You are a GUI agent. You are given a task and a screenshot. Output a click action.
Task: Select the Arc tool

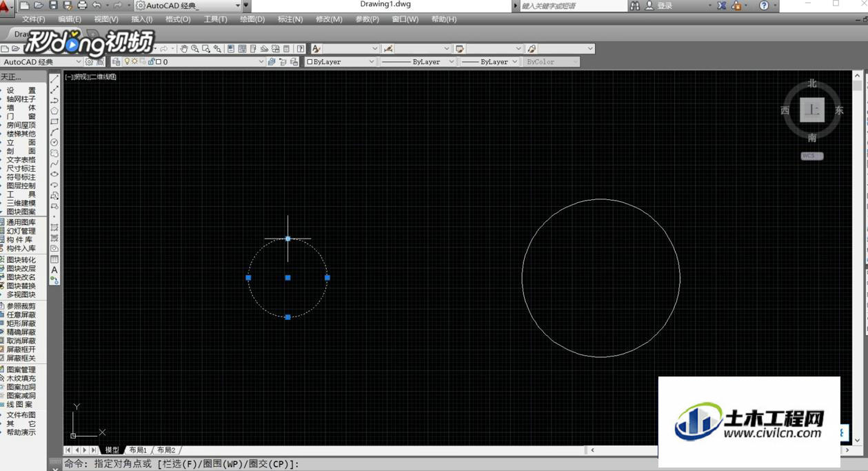click(54, 132)
